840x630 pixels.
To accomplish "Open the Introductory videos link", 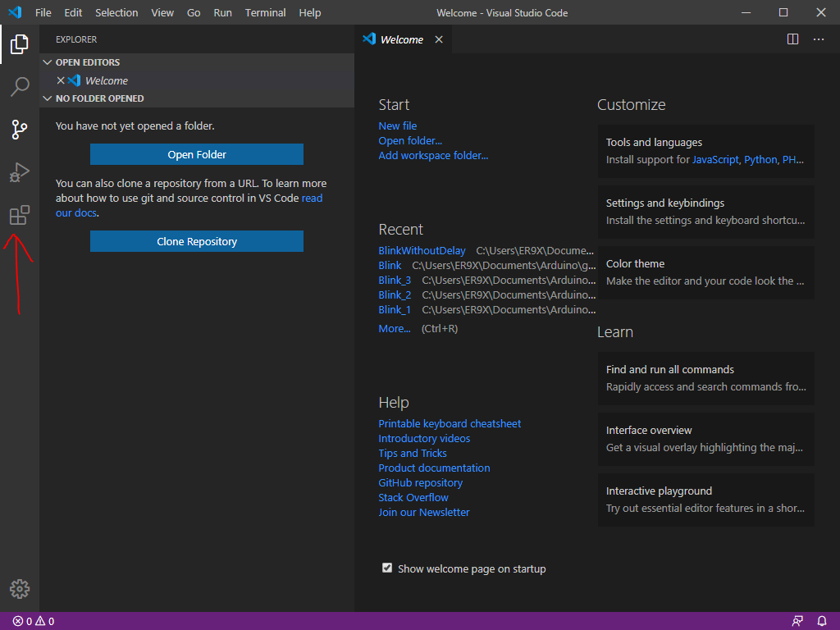I will [424, 438].
